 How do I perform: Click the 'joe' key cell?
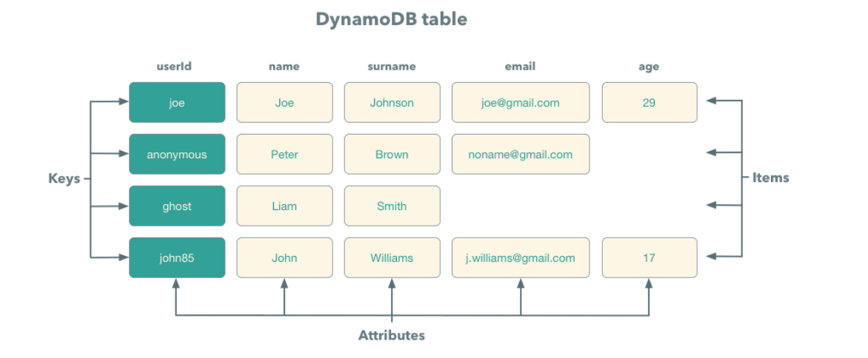click(177, 102)
